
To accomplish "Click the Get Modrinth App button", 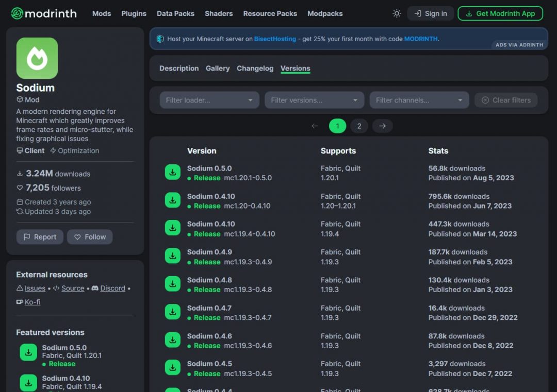I will (500, 13).
